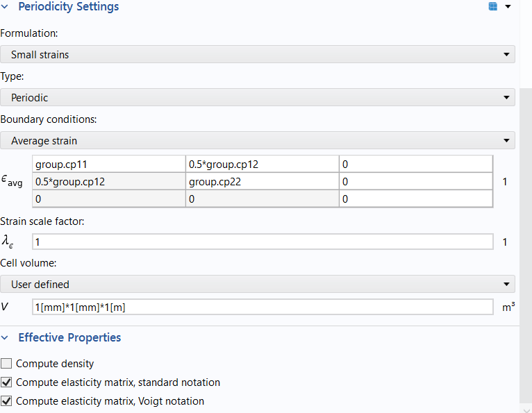The width and height of the screenshot is (532, 413).
Task: Click the bottom-right zero cell of strain matrix
Action: coord(415,199)
